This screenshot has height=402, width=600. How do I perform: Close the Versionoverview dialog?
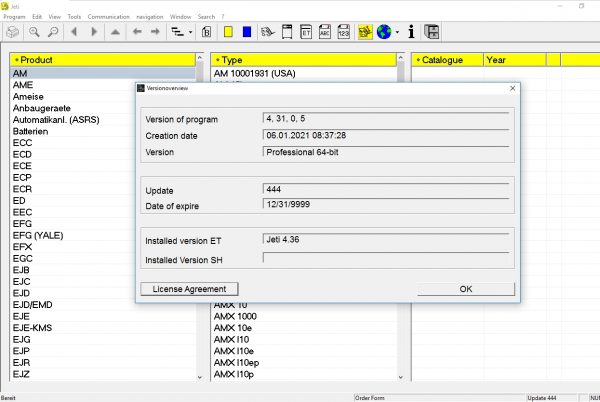pos(513,88)
